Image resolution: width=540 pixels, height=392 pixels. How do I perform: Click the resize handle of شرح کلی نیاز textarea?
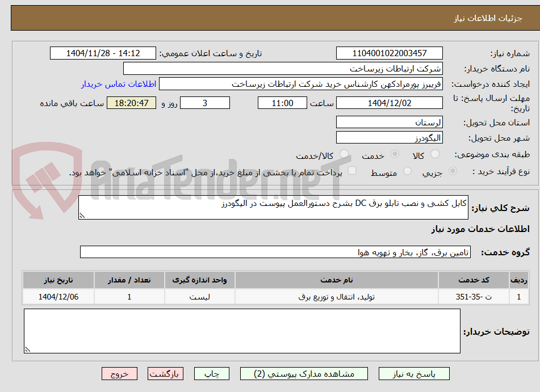click(82, 216)
